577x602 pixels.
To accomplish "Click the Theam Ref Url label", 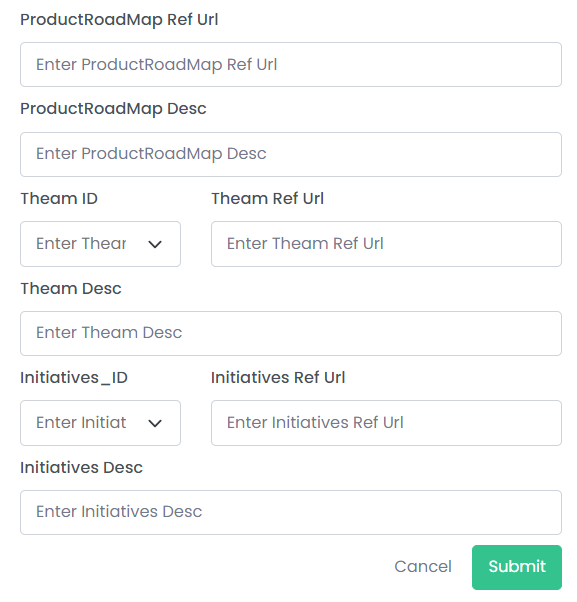I will pos(268,199).
